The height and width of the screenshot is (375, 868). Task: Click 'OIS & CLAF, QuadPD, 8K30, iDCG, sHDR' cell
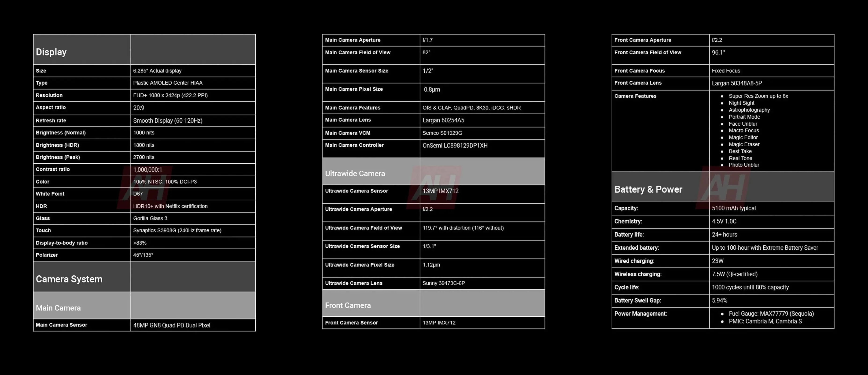point(472,108)
